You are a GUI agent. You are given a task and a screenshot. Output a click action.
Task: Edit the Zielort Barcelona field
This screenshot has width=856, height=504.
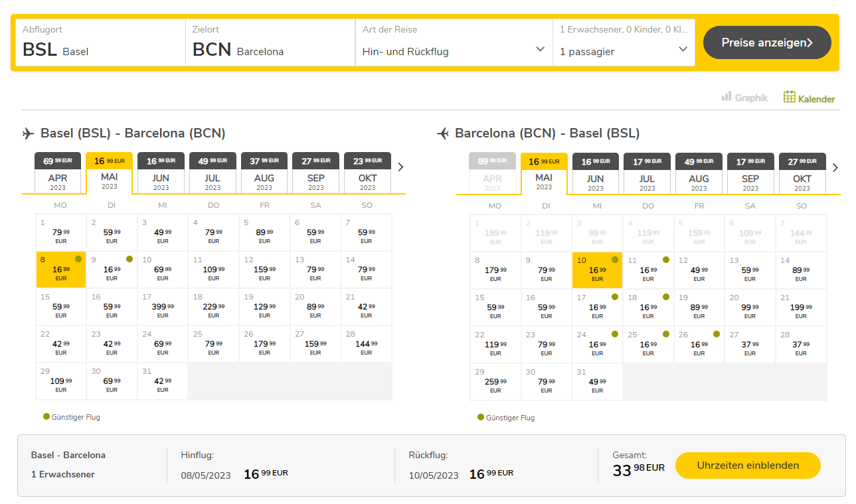coord(270,42)
